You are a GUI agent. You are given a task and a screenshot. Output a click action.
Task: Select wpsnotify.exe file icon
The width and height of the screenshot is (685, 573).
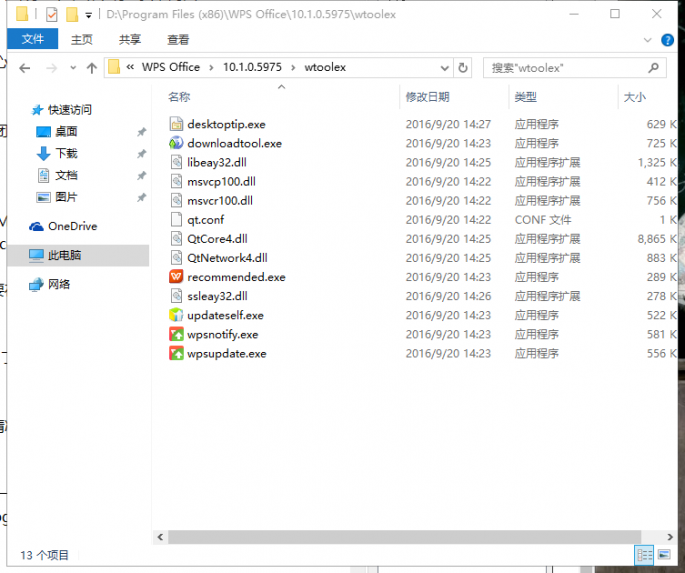click(176, 334)
